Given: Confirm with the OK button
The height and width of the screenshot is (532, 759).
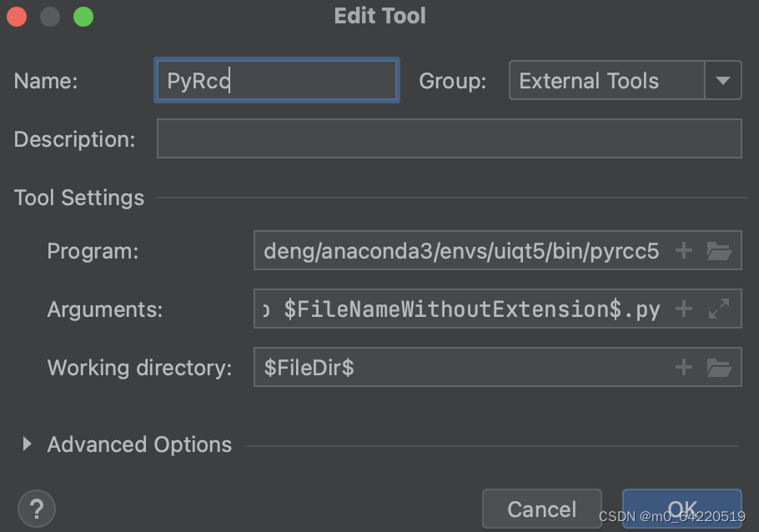Looking at the screenshot, I should [681, 508].
